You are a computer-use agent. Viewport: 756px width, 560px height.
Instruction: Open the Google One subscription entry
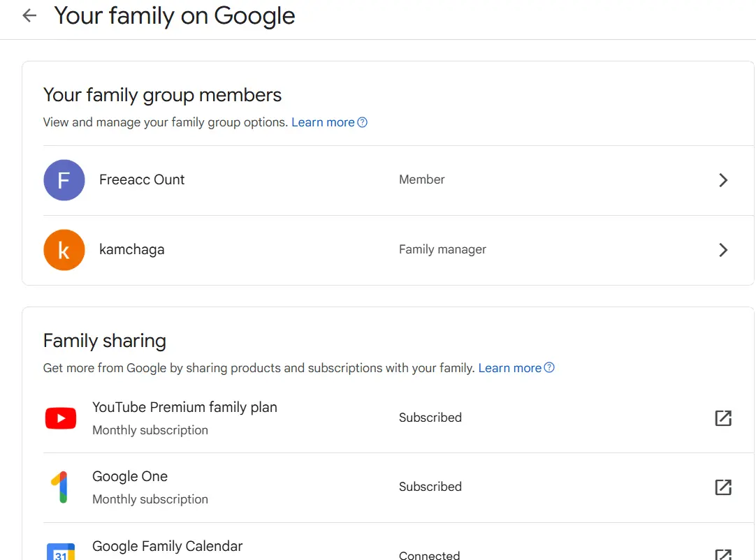click(398, 487)
